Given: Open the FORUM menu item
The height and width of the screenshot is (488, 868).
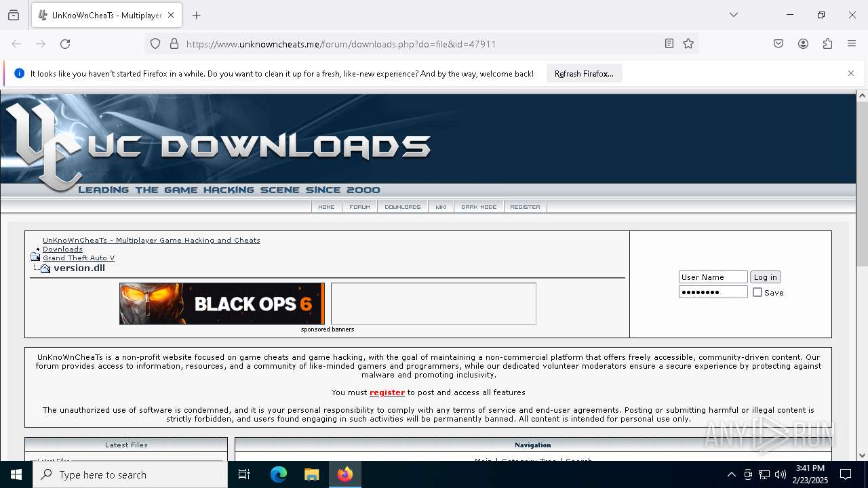Looking at the screenshot, I should click(359, 207).
